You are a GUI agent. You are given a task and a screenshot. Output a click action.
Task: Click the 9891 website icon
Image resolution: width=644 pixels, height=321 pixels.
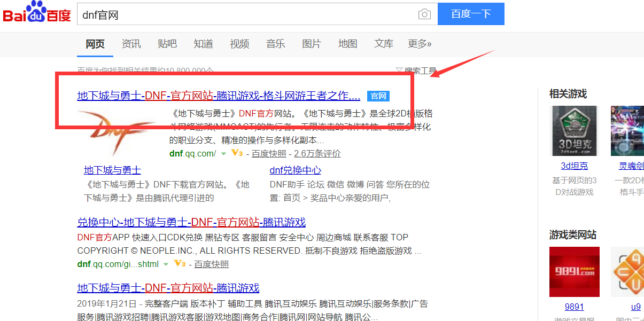575,272
